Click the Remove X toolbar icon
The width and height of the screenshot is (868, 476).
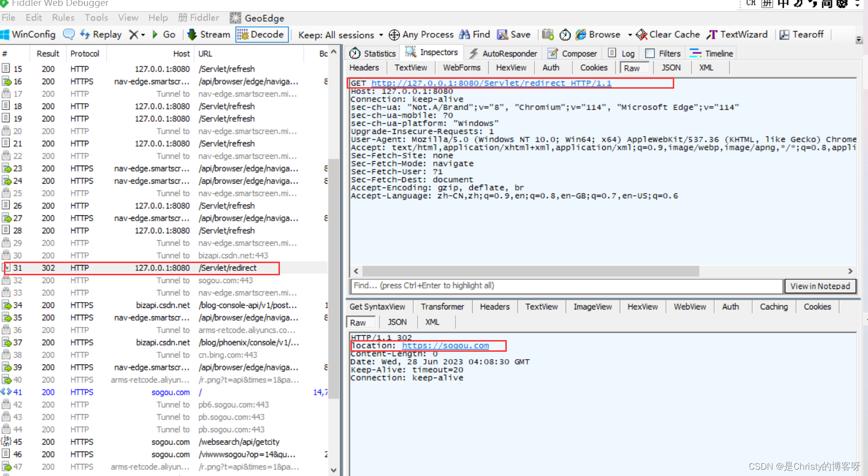133,35
